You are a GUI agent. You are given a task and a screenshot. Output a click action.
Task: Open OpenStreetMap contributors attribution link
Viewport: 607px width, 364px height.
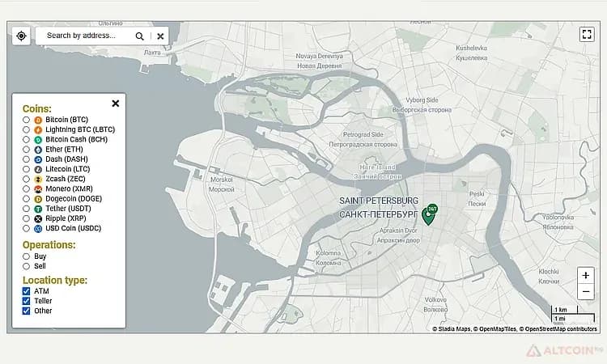[561, 329]
